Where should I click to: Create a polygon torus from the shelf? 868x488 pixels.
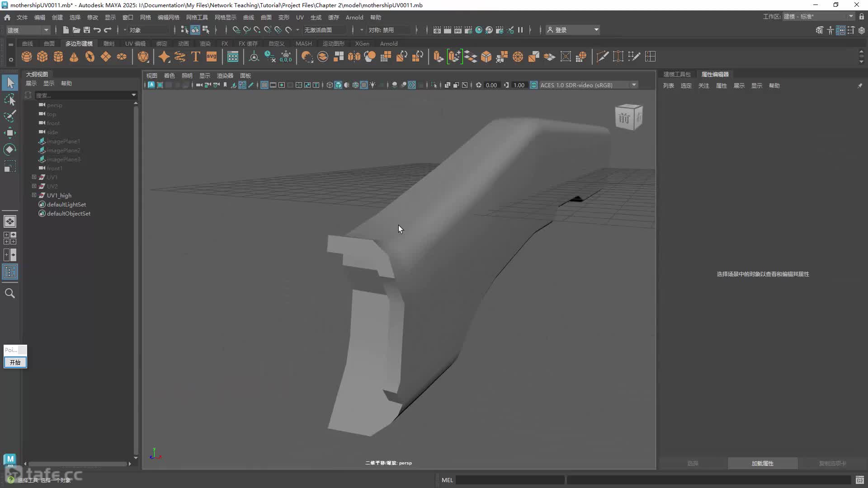pyautogui.click(x=90, y=56)
